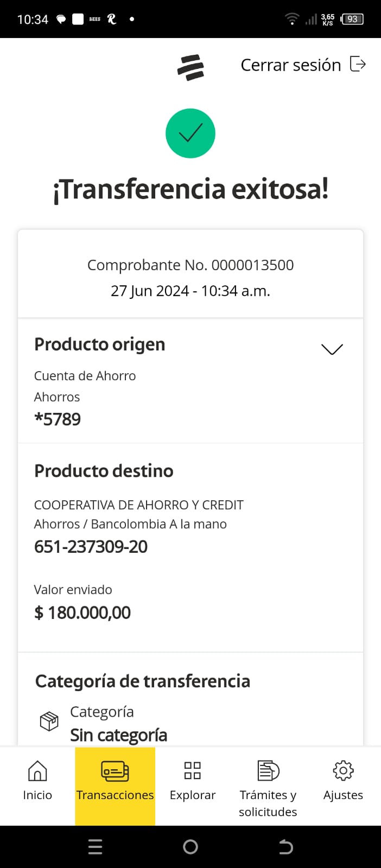The width and height of the screenshot is (381, 868).
Task: Open Ajustes gear icon
Action: click(x=343, y=770)
